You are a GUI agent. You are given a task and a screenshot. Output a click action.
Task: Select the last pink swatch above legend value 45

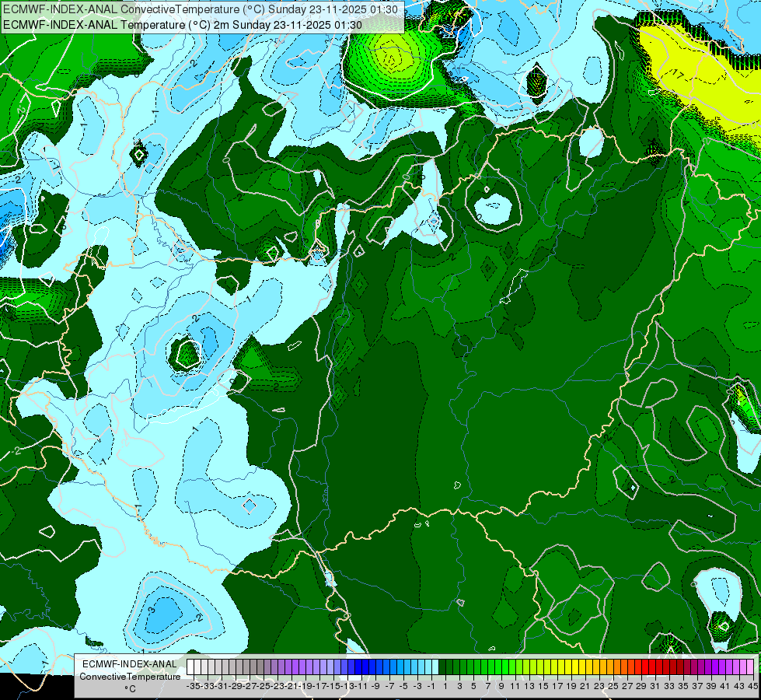pos(750,667)
